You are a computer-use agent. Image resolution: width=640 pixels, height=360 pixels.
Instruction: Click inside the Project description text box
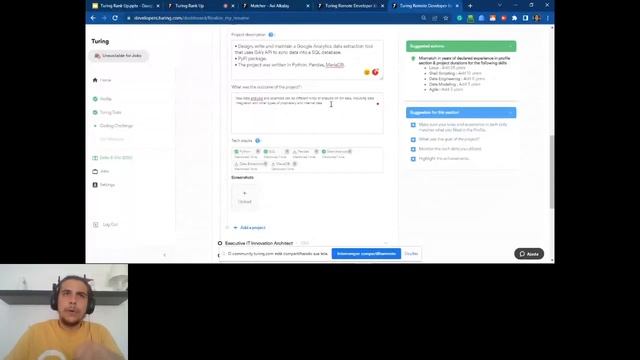tap(307, 60)
